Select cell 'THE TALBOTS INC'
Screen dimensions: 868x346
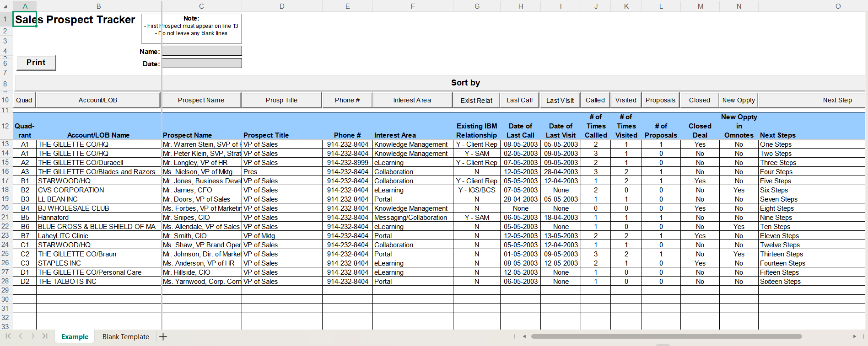click(99, 282)
